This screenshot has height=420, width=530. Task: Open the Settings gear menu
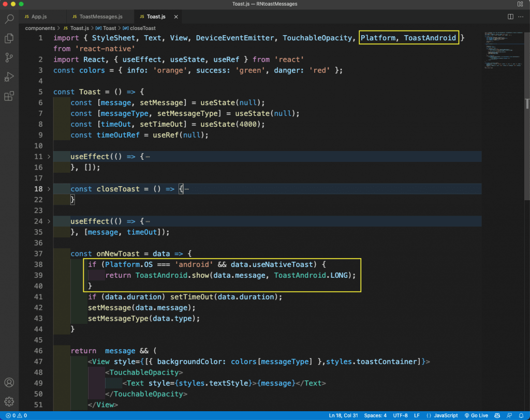(x=9, y=402)
